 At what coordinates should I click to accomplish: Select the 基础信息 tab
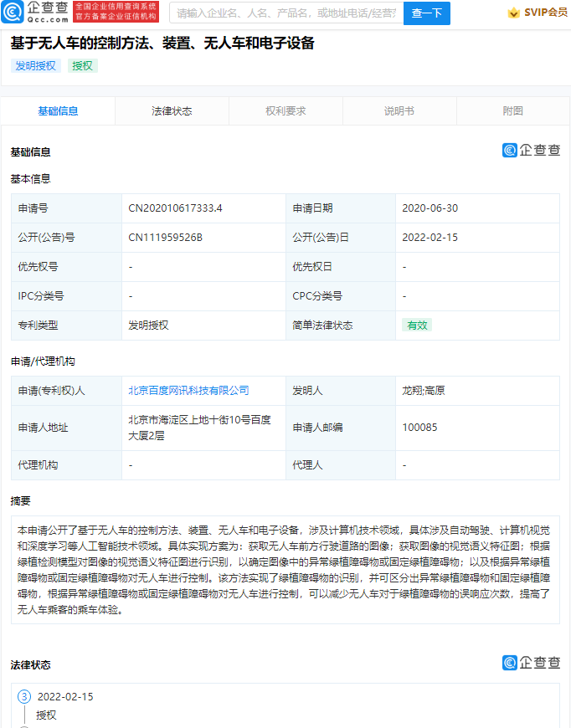click(58, 111)
